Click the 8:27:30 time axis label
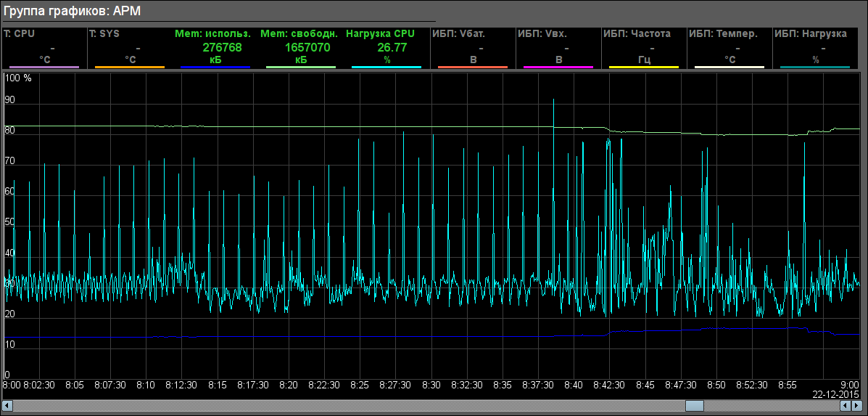This screenshot has width=868, height=416. pos(395,385)
